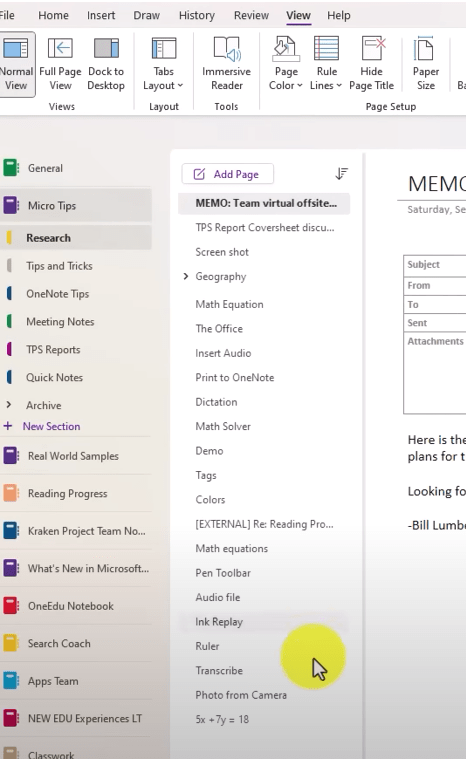Open the History ribbon tab

197,15
